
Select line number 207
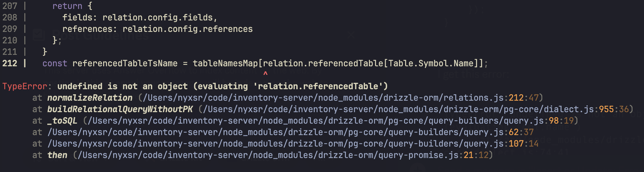[10, 6]
